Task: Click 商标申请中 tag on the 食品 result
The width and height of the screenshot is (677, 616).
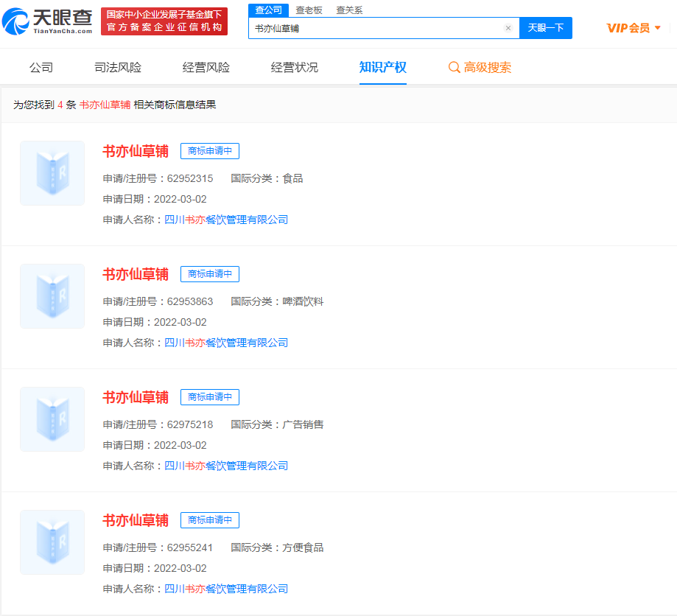Action: click(x=210, y=151)
